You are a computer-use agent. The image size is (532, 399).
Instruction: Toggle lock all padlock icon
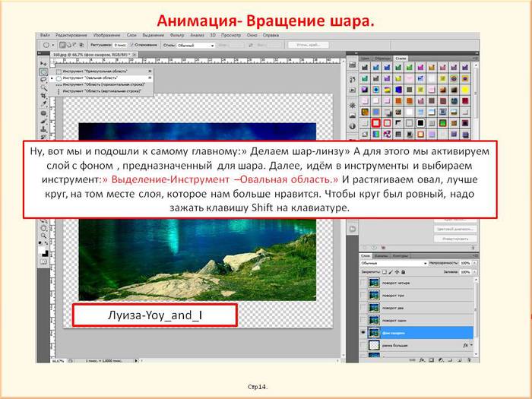(x=403, y=272)
